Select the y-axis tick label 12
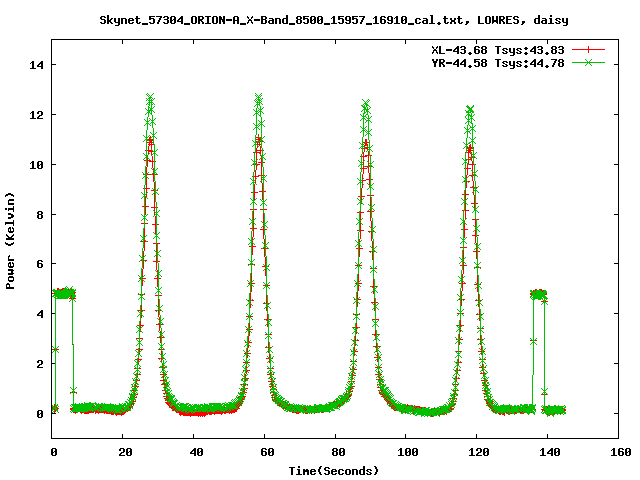The width and height of the screenshot is (640, 480). coord(36,115)
